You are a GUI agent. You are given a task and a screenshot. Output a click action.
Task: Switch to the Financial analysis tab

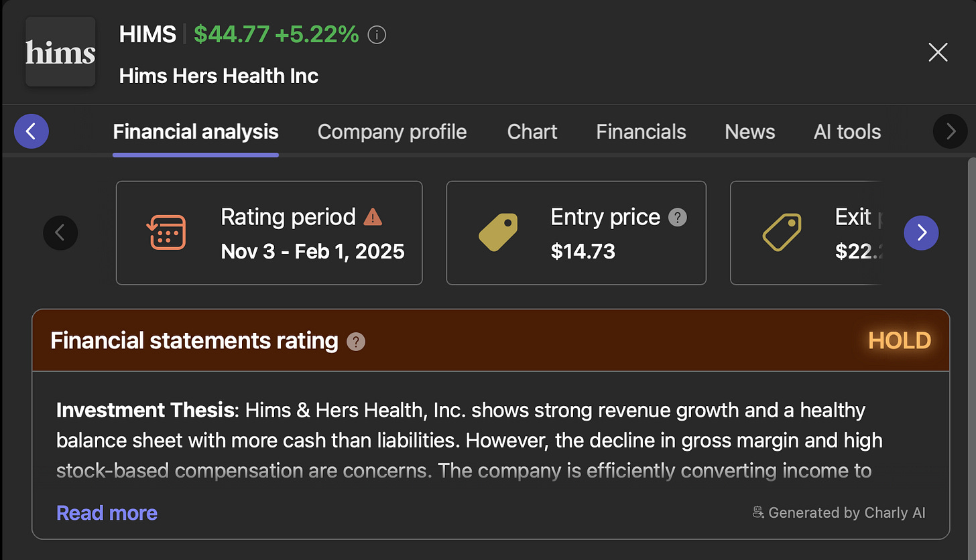tap(196, 132)
